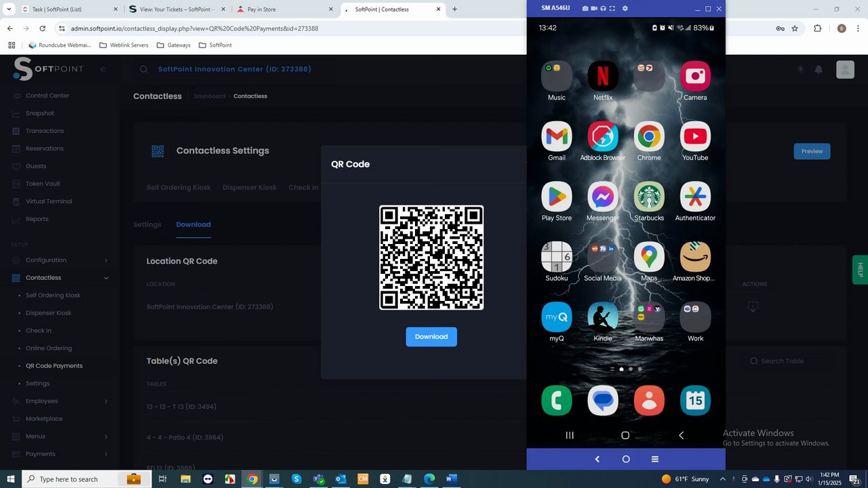Viewport: 868px width, 488px height.
Task: Launch Messenger app on the phone
Action: pos(603,197)
